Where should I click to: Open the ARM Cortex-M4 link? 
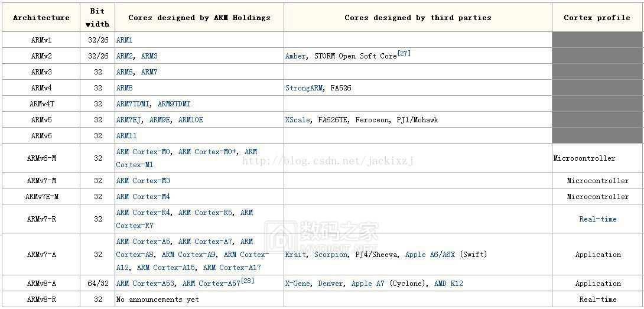click(143, 197)
